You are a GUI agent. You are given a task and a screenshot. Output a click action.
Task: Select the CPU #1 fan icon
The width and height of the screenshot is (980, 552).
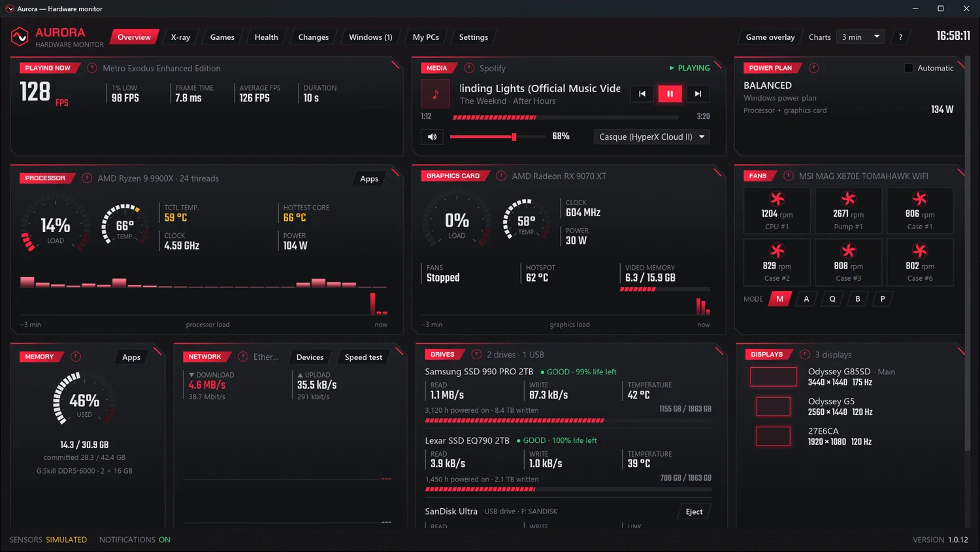pos(777,199)
